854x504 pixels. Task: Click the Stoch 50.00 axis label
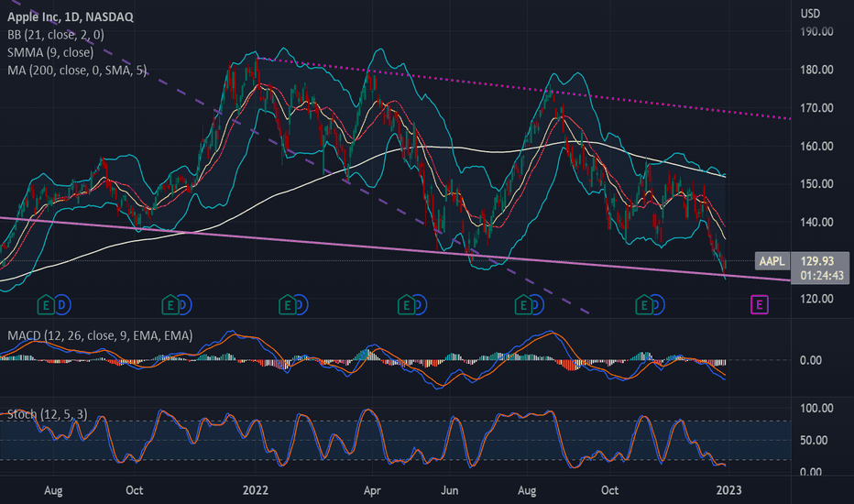point(814,440)
